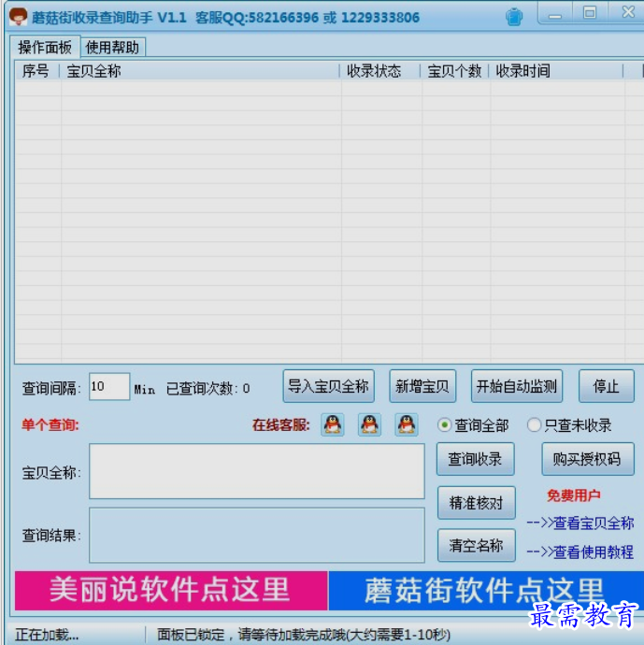Switch to the 操作面板 tab
Image resolution: width=644 pixels, height=645 pixels.
(45, 47)
